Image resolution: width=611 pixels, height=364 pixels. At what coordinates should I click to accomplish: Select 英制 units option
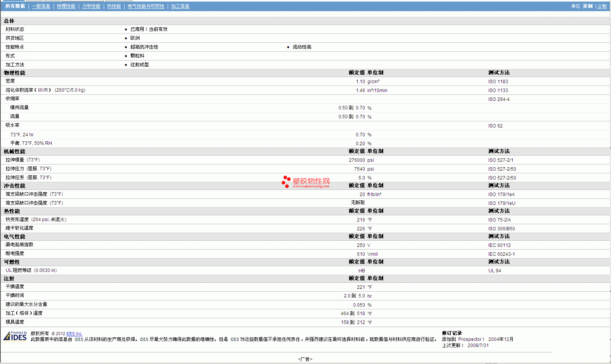pos(587,6)
